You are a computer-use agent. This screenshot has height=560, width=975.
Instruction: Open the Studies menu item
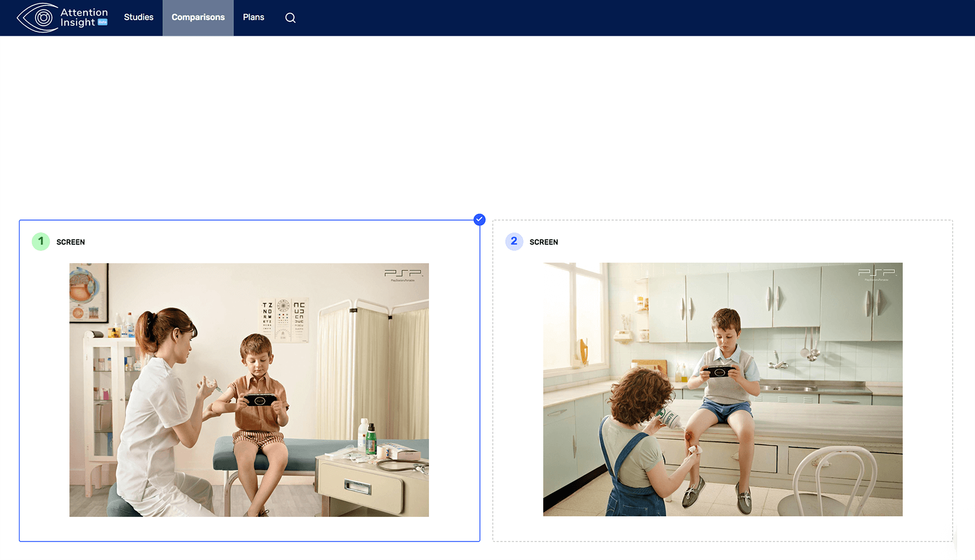[x=138, y=17]
